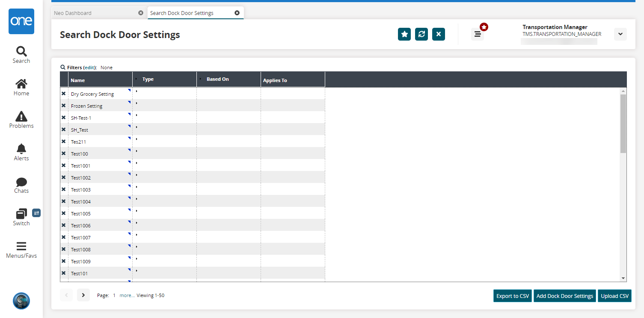This screenshot has height=318, width=644.
Task: Delete the Frozen Setting row
Action: [64, 106]
